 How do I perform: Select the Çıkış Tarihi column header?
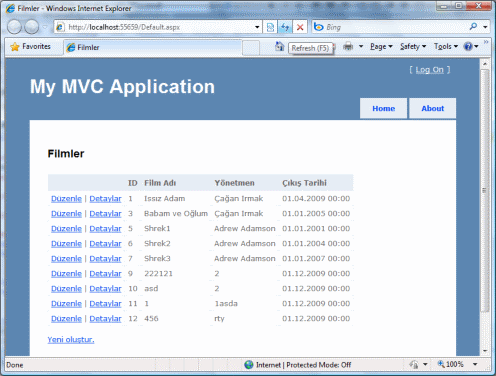(x=304, y=183)
